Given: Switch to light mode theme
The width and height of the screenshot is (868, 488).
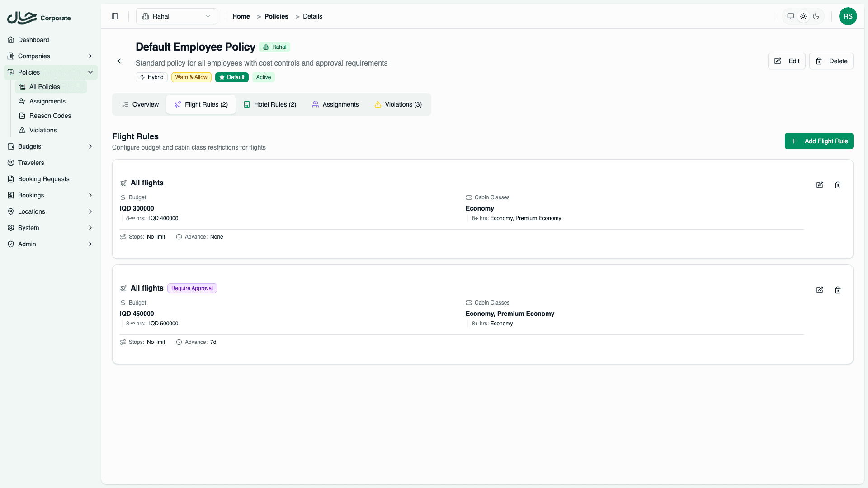Looking at the screenshot, I should [803, 16].
